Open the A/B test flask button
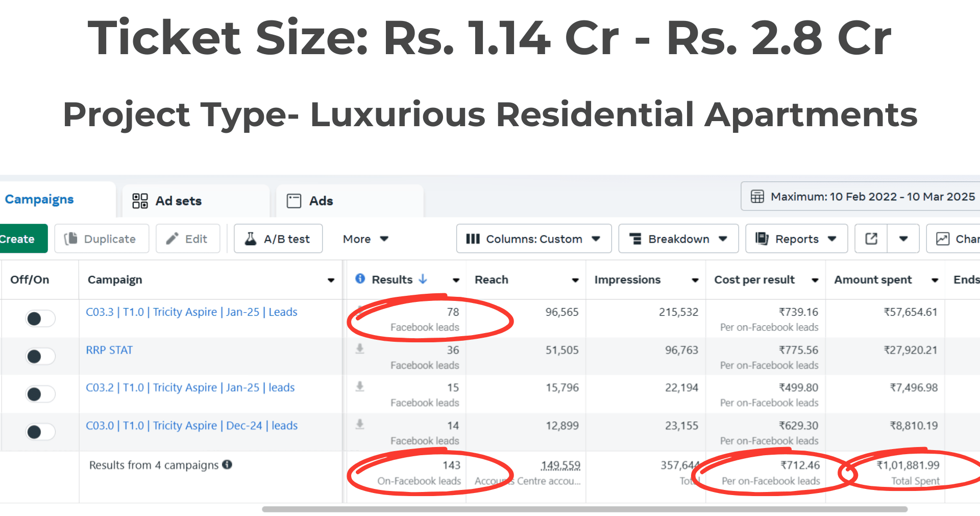Viewport: 980px width, 516px height. (278, 239)
